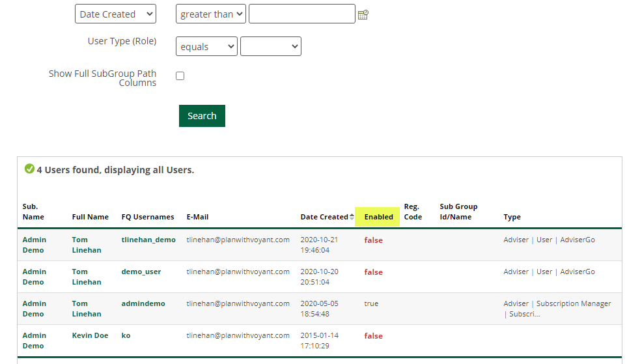Click inside the date value input field
627x364 pixels.
[301, 14]
